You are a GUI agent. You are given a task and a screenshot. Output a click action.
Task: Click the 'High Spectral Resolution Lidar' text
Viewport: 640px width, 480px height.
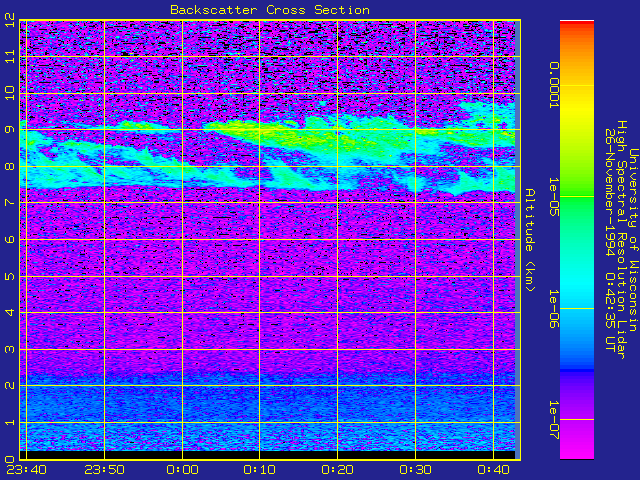click(x=621, y=240)
